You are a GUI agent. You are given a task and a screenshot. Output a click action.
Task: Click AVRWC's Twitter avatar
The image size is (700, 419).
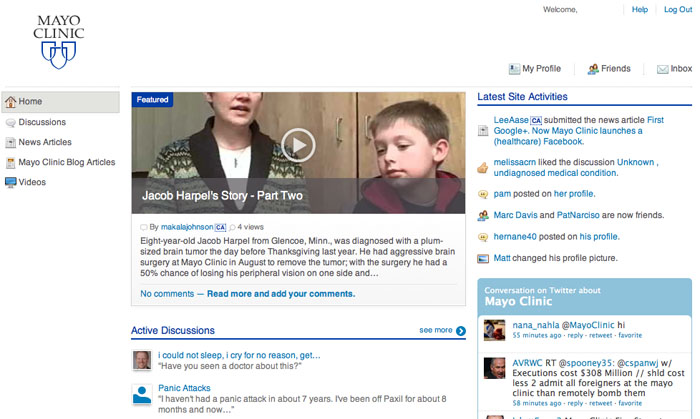pos(495,368)
